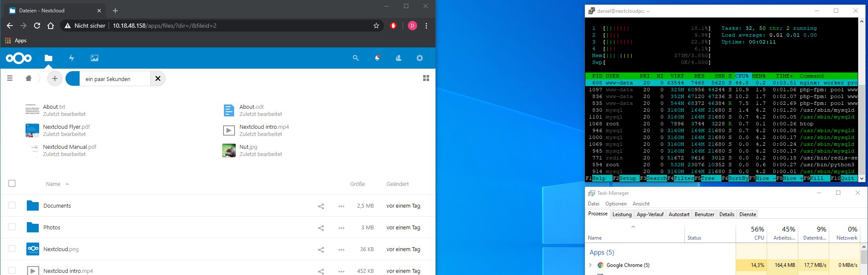Open the Files app icon in Nextcloud header
This screenshot has height=275, width=868.
coord(49,58)
